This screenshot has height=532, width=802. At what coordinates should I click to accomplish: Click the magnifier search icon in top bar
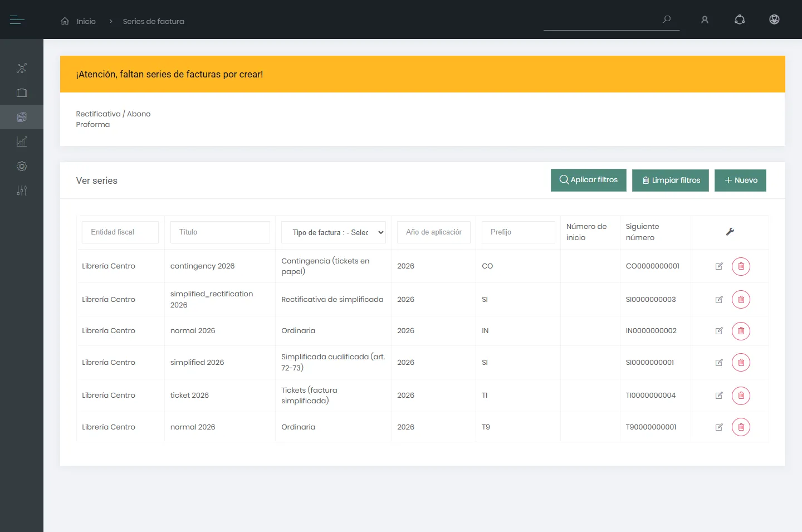pyautogui.click(x=667, y=19)
